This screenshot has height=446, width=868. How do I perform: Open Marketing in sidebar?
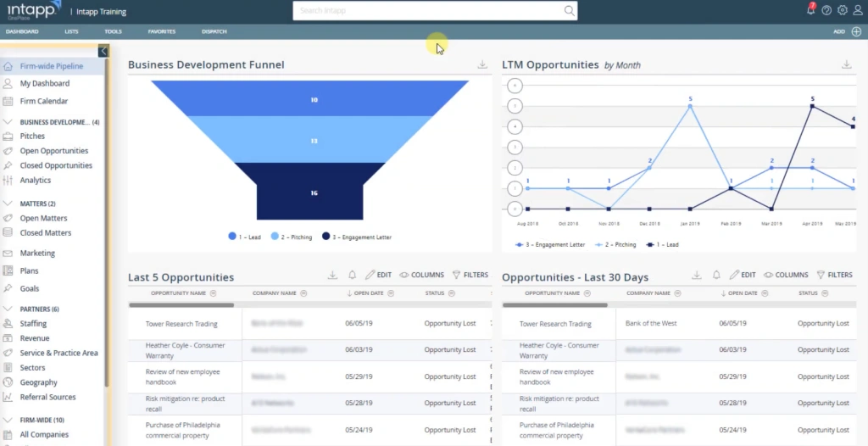[37, 254]
